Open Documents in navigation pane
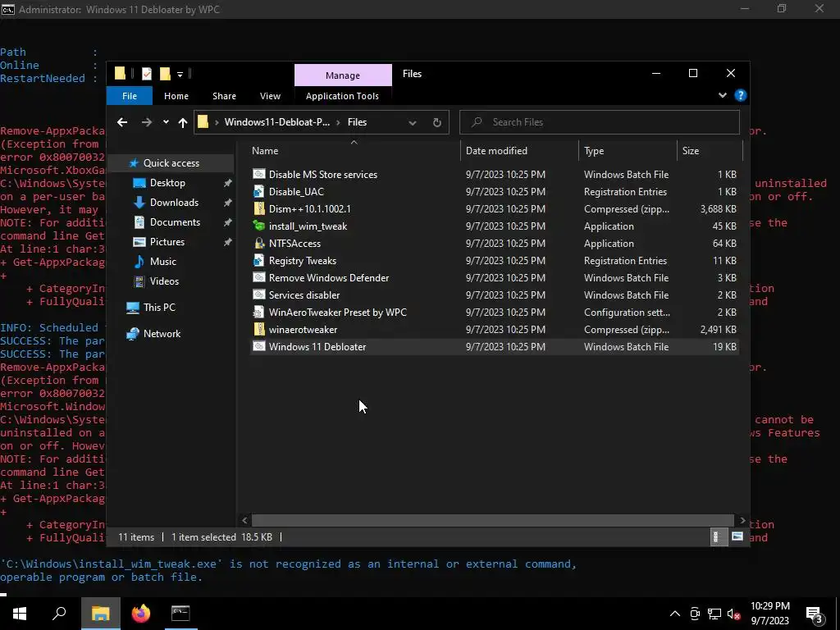This screenshot has width=840, height=630. point(175,221)
